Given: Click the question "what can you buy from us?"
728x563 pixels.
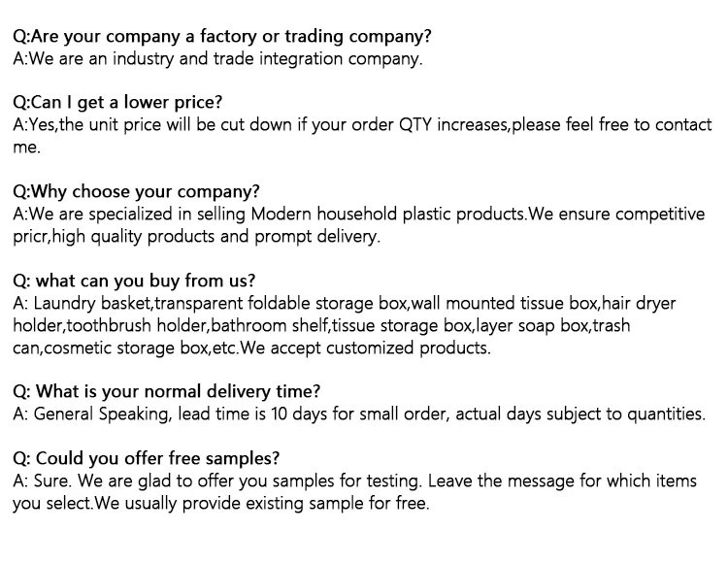Looking at the screenshot, I should 134,281.
